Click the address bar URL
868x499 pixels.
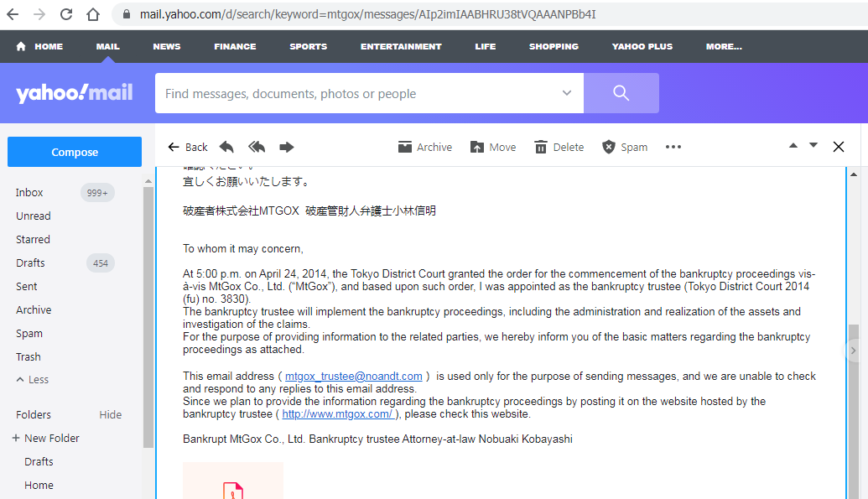tap(367, 14)
